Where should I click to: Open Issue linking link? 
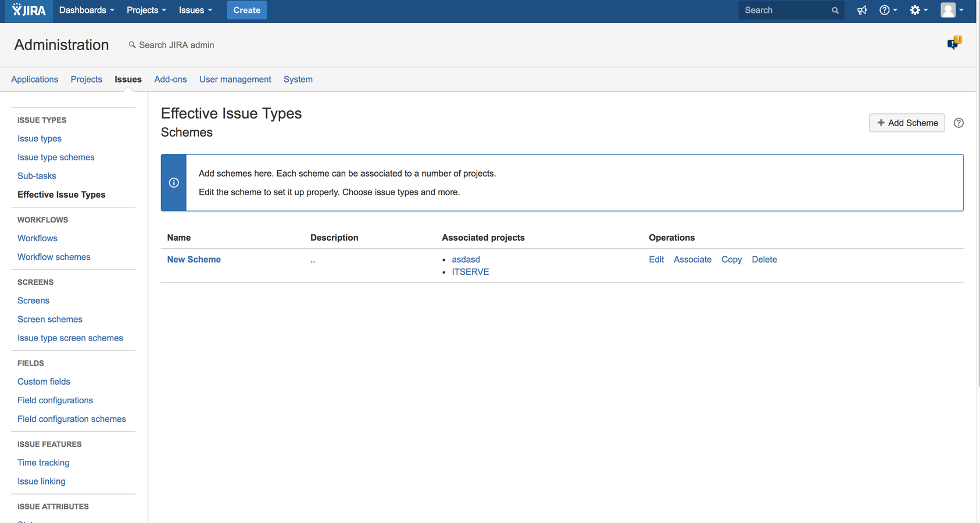pyautogui.click(x=41, y=481)
